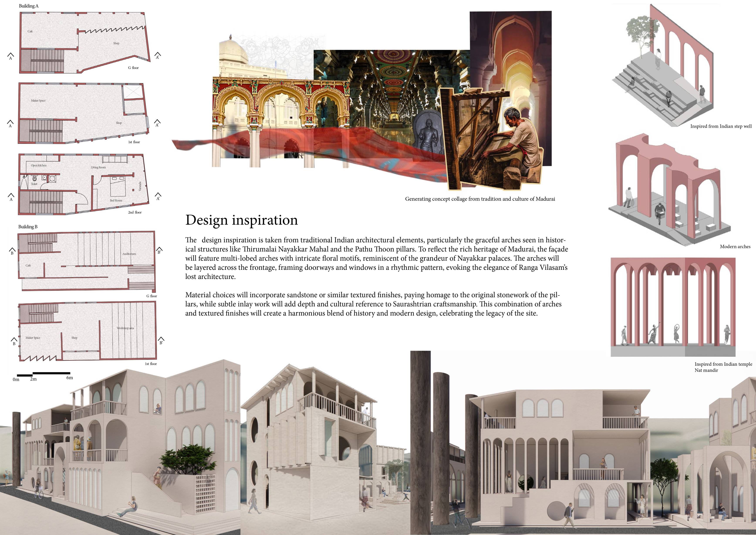
Task: Click "Open kitchen" label on 2nd floor plan
Action: click(x=39, y=165)
